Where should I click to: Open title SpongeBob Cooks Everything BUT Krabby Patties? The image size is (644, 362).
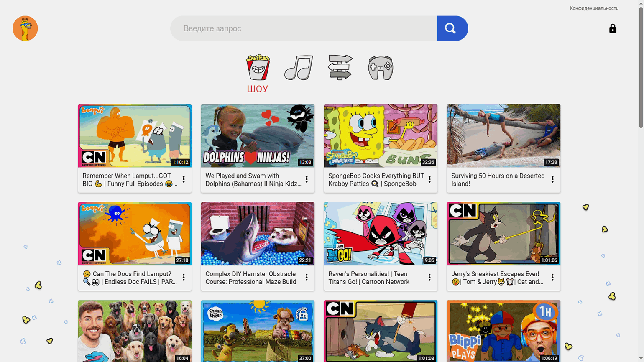pos(376,180)
